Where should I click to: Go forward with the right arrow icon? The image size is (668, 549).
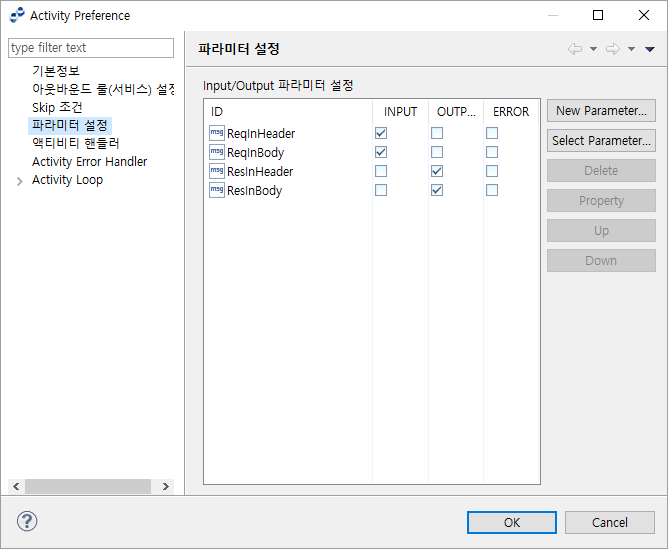pos(613,49)
